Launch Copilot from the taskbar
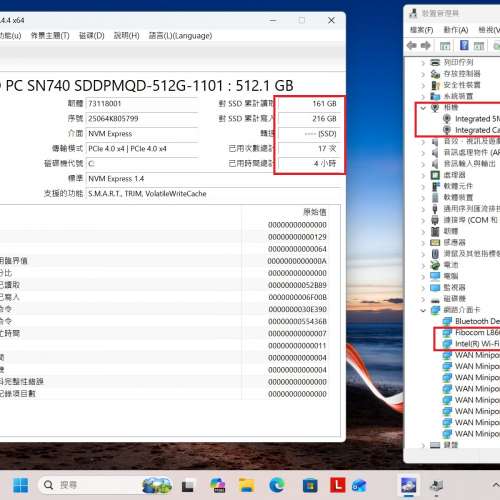The image size is (500, 500). pos(218,485)
